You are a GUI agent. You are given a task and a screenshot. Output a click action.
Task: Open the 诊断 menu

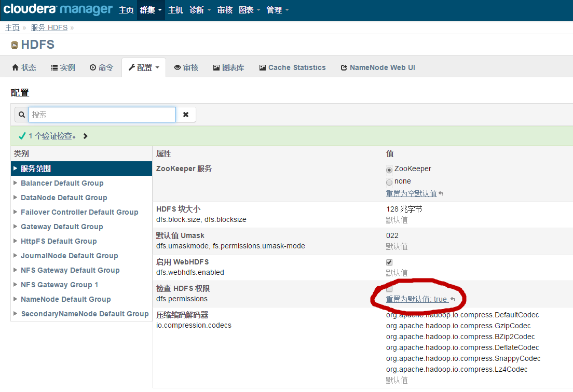pos(197,9)
